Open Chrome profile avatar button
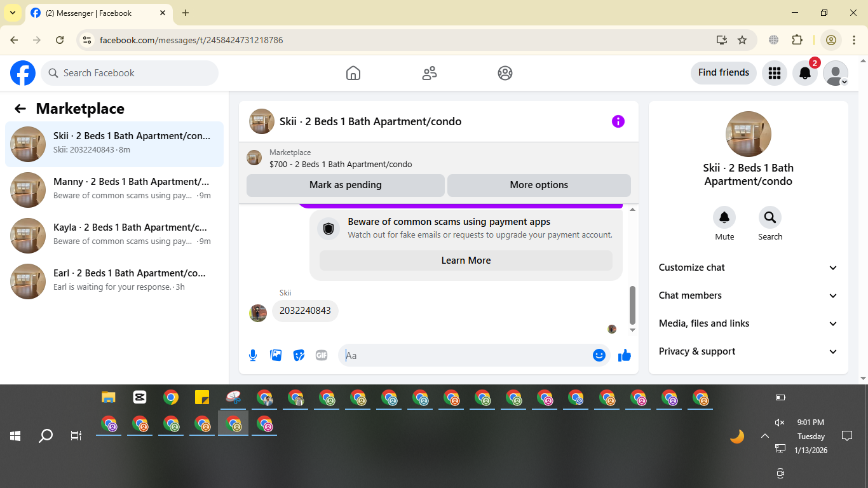The width and height of the screenshot is (868, 488). point(831,40)
